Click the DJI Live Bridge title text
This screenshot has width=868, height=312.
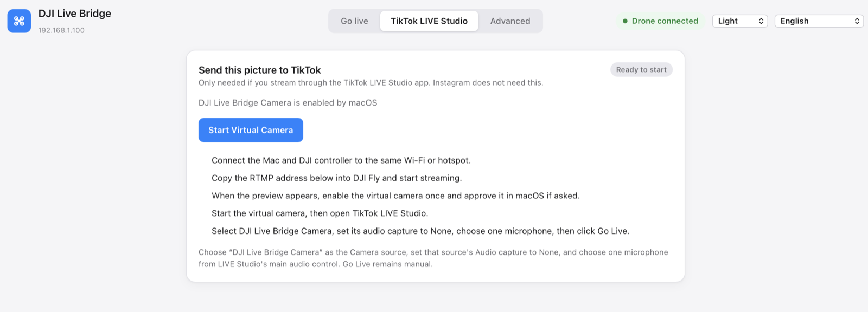point(75,14)
